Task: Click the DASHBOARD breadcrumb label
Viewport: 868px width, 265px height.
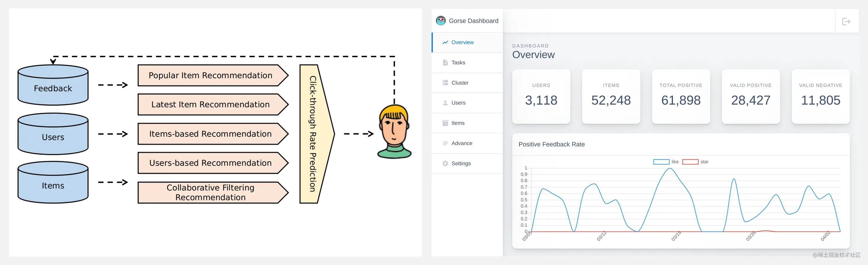Action: [530, 46]
